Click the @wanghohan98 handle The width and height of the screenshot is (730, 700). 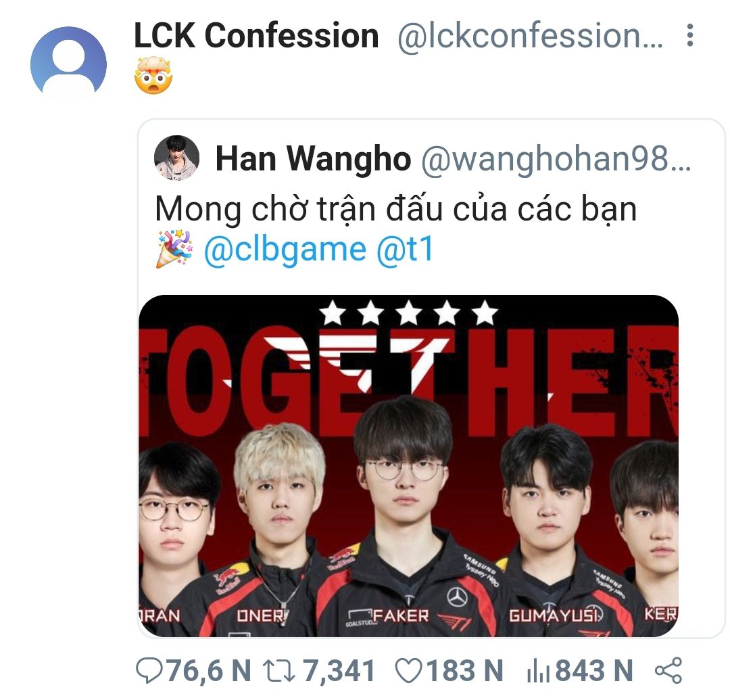(x=556, y=159)
